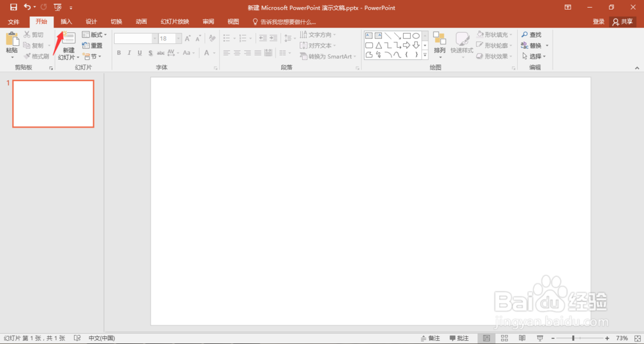Switch to the Insert (插入) tab
This screenshot has width=644, height=344.
[x=66, y=22]
